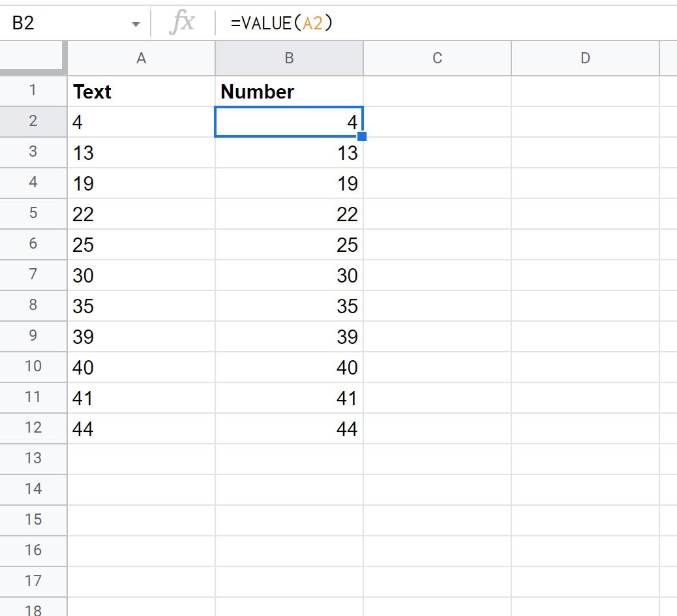Click the B2 Name Box field
677x616 pixels.
pyautogui.click(x=65, y=23)
